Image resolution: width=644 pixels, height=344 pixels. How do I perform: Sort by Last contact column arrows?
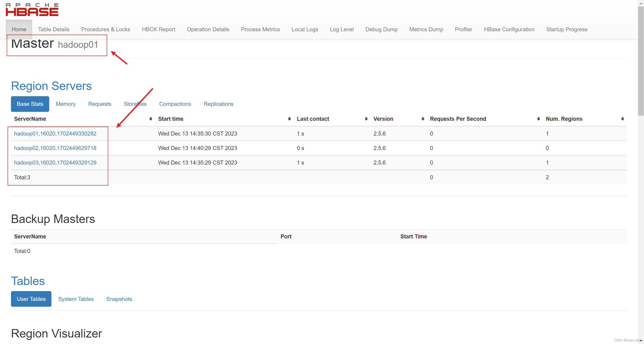pos(366,119)
